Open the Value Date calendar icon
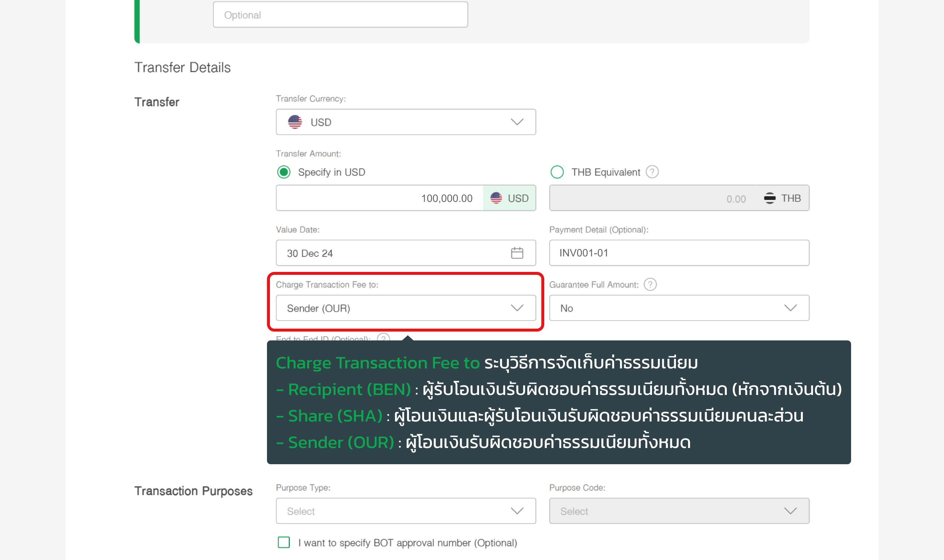This screenshot has height=560, width=944. pyautogui.click(x=517, y=253)
